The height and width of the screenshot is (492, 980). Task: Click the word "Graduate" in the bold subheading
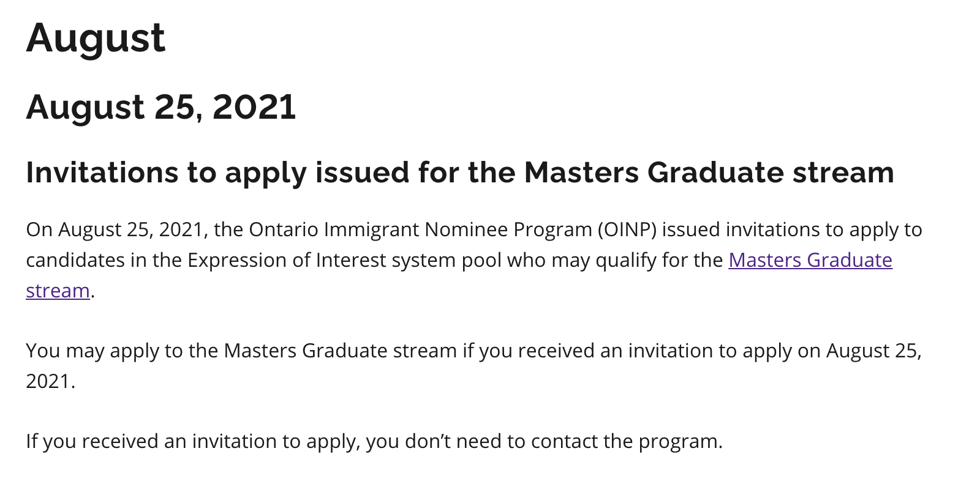point(715,173)
